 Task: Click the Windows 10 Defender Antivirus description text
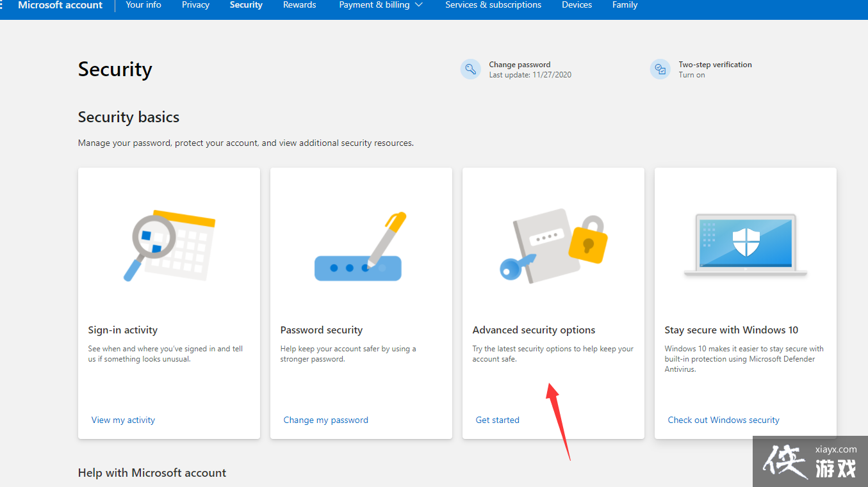click(744, 359)
